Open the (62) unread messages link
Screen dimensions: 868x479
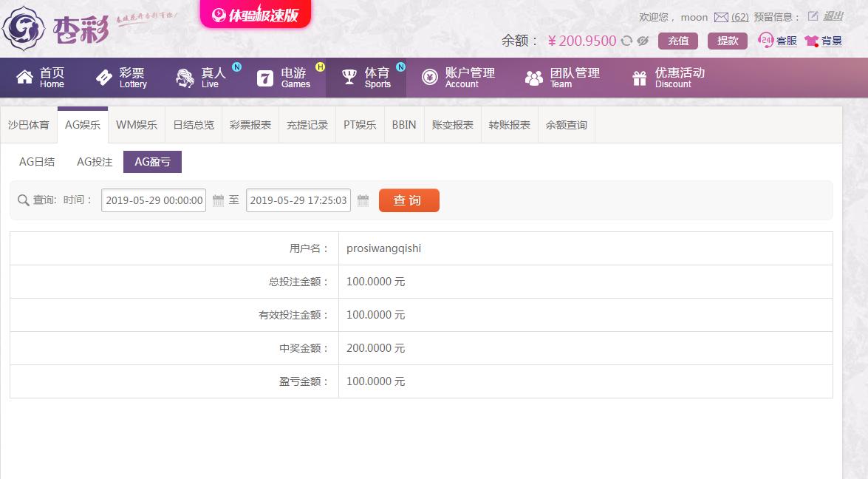pos(740,17)
